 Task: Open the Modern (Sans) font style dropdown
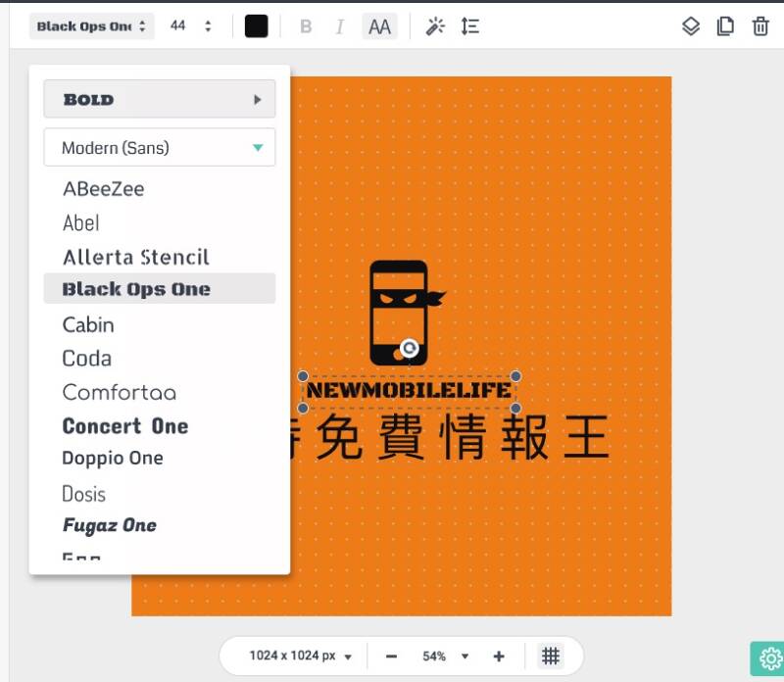(160, 148)
